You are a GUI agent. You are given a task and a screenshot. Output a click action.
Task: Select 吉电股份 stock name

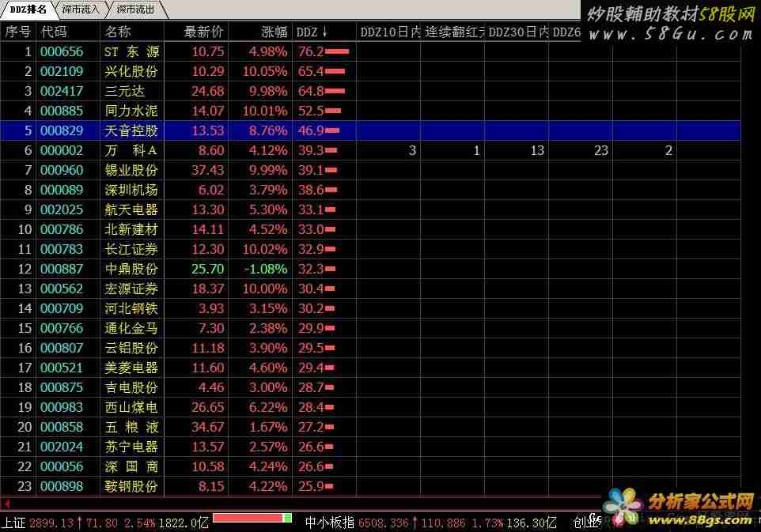click(x=131, y=387)
